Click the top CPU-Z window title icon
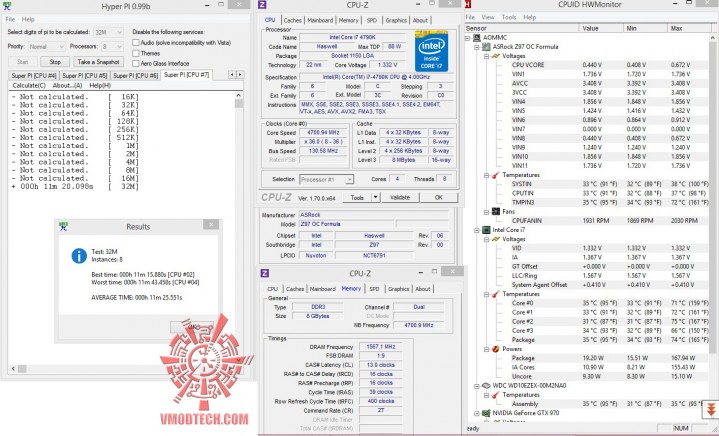Image resolution: width=719 pixels, height=436 pixels. (262, 5)
